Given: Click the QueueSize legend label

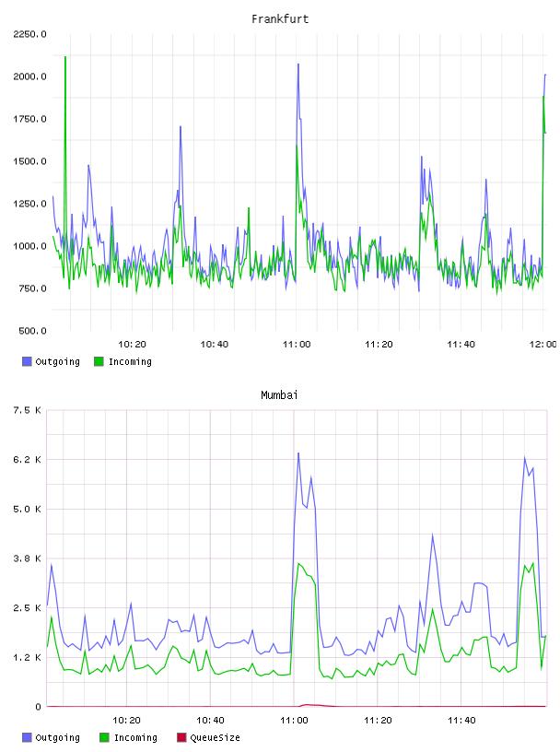Looking at the screenshot, I should click(x=215, y=737).
